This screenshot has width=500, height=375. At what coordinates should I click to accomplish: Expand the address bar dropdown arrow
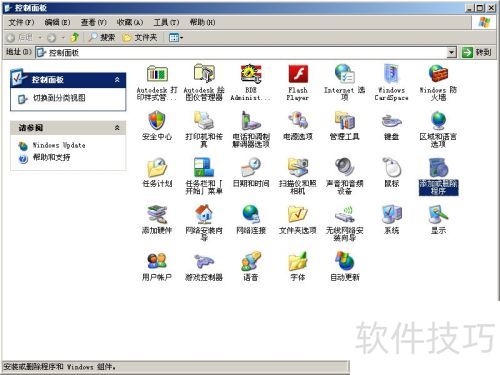451,52
